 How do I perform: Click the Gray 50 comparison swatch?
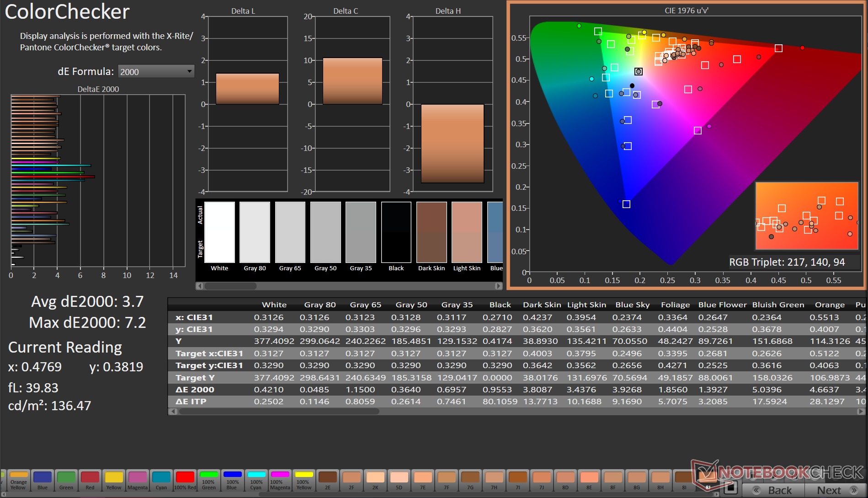325,232
